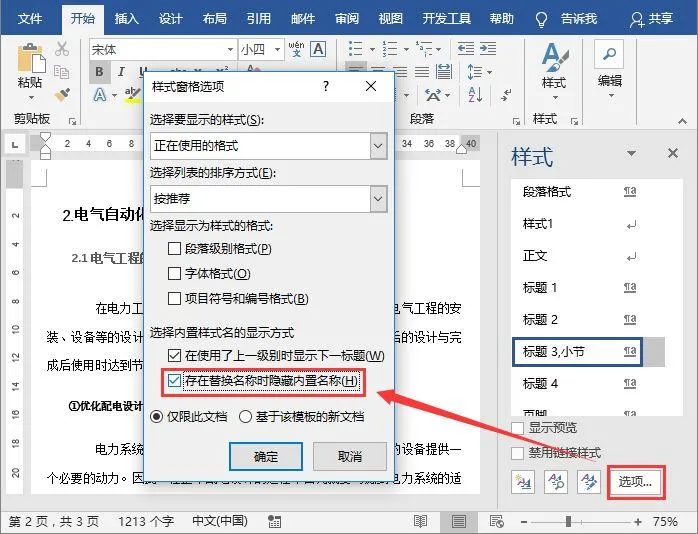Open the Styles pane options arrow
Viewport: 698px width, 534px height.
631,154
